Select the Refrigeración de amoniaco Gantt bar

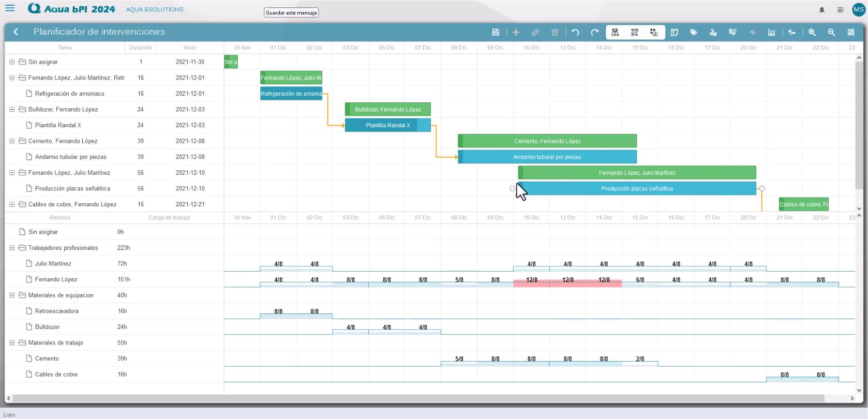click(291, 94)
